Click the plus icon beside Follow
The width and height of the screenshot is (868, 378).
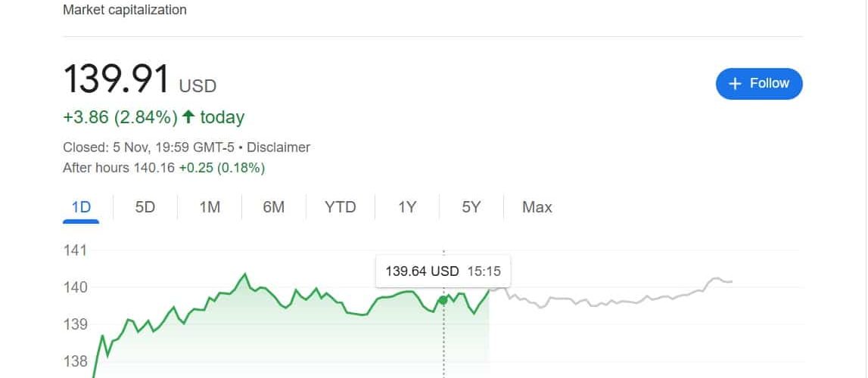[x=734, y=84]
